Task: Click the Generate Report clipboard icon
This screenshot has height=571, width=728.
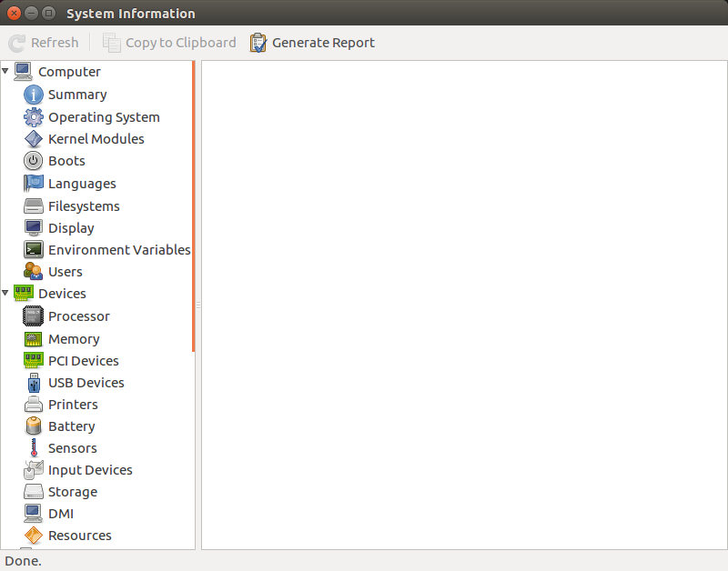Action: (x=258, y=43)
